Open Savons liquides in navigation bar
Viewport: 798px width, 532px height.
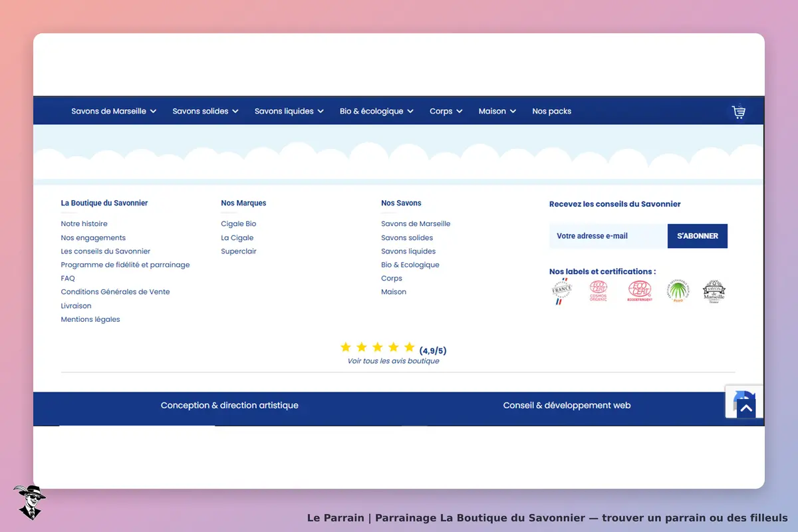click(x=284, y=111)
